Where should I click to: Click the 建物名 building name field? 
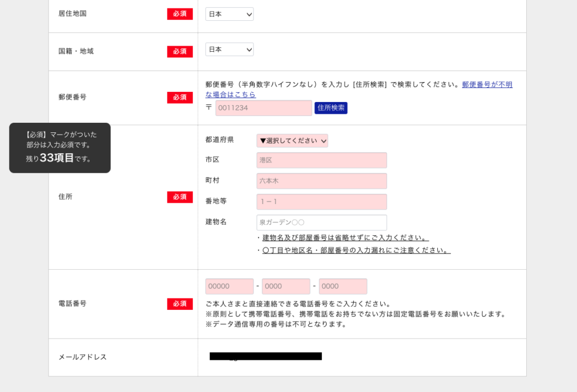point(321,222)
